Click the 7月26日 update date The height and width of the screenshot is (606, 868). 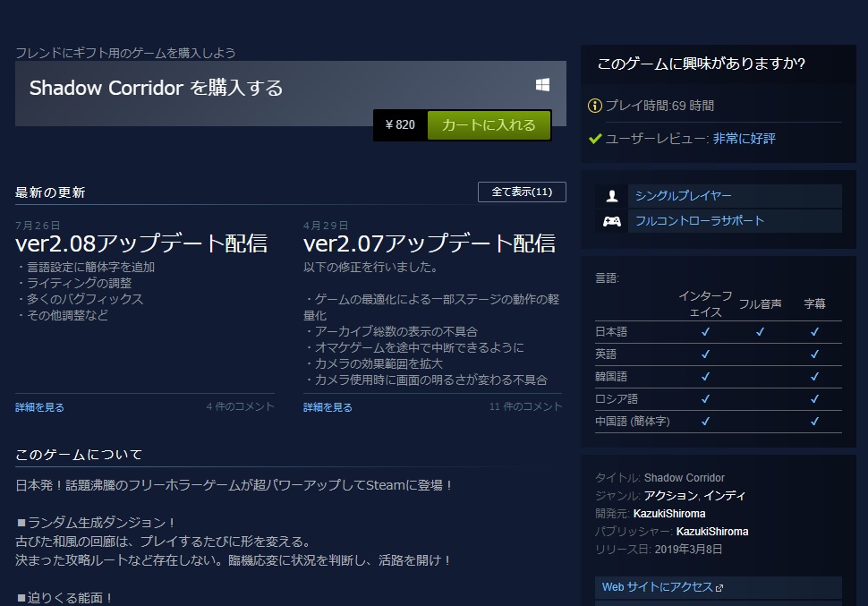[x=38, y=226]
